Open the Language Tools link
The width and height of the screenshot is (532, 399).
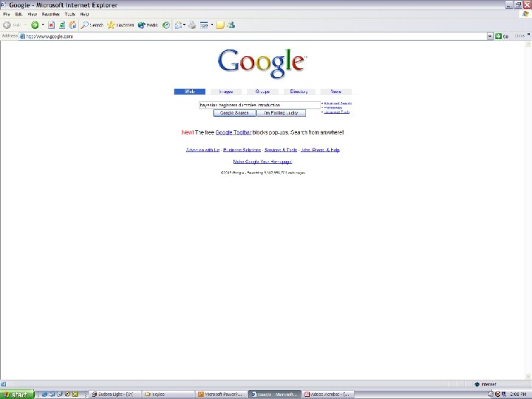[337, 112]
